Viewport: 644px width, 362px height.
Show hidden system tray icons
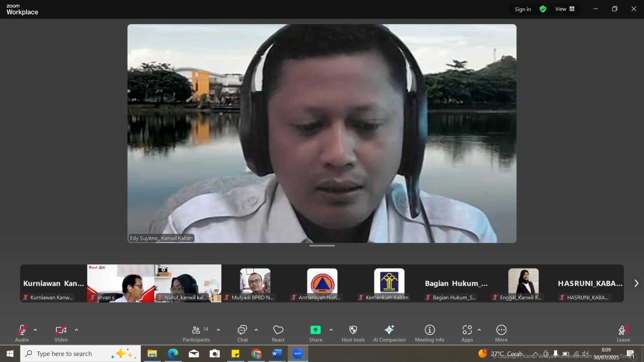(x=536, y=354)
